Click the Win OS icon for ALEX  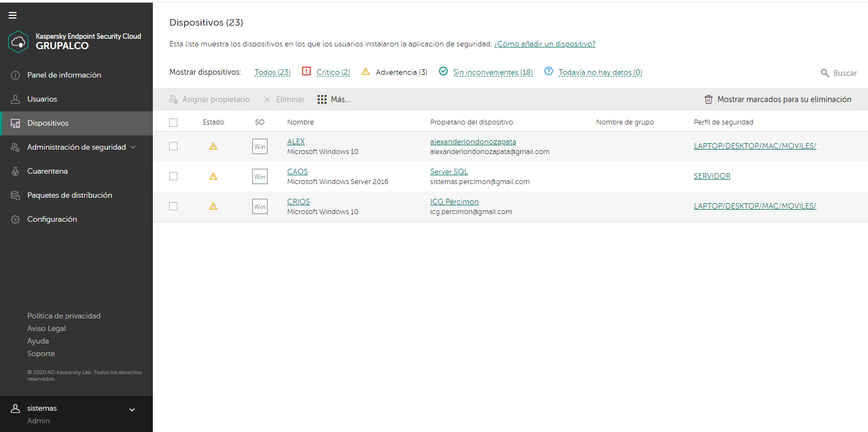click(x=260, y=146)
